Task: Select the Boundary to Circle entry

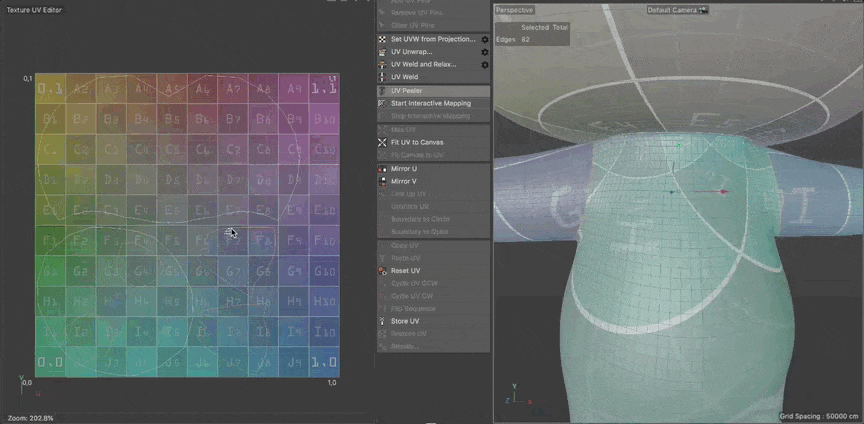Action: [x=434, y=219]
